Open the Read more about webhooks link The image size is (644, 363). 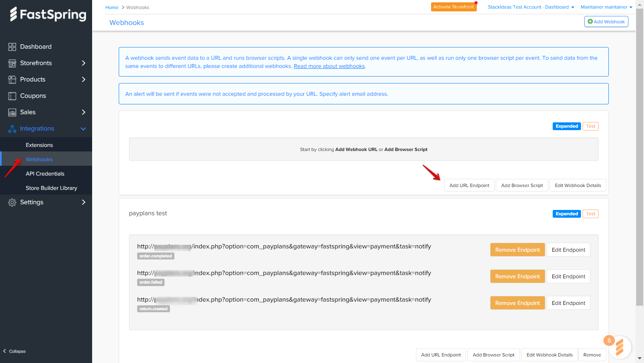(x=329, y=66)
